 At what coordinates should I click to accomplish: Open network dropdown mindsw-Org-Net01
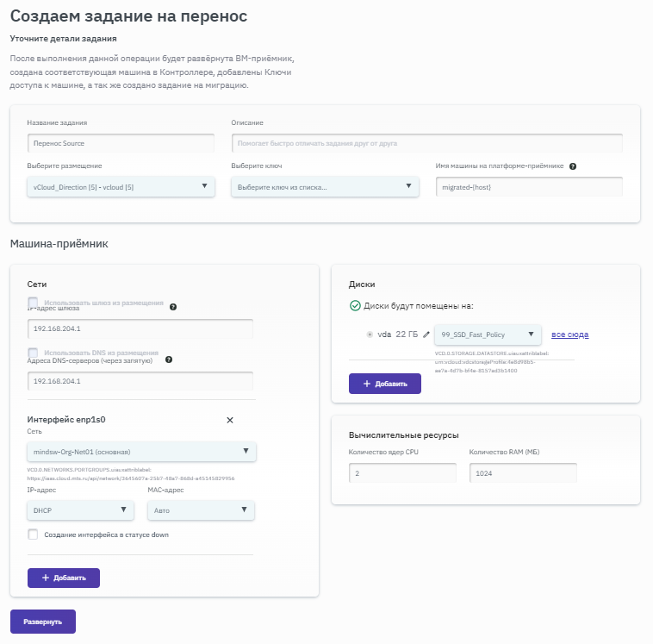[x=141, y=451]
